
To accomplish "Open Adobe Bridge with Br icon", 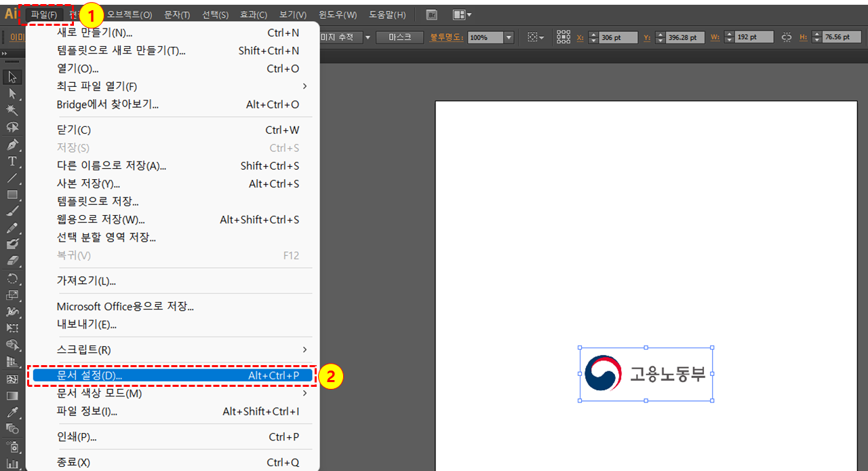I will tap(432, 15).
